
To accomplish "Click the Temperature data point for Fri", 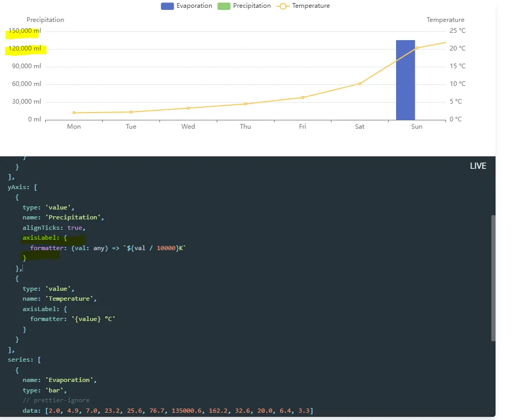I will (303, 97).
